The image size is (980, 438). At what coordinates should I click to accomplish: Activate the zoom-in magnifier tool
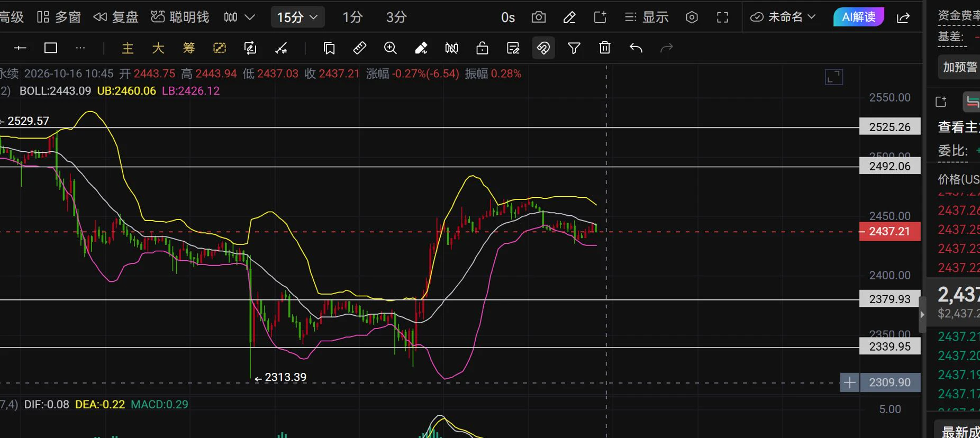391,48
